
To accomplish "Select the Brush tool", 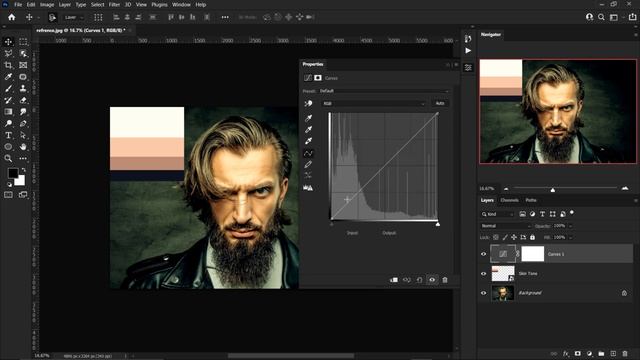I will click(x=8, y=88).
